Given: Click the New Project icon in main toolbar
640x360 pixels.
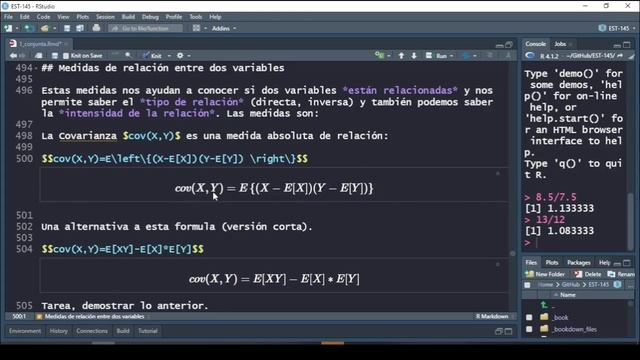Looking at the screenshot, I should pos(29,28).
